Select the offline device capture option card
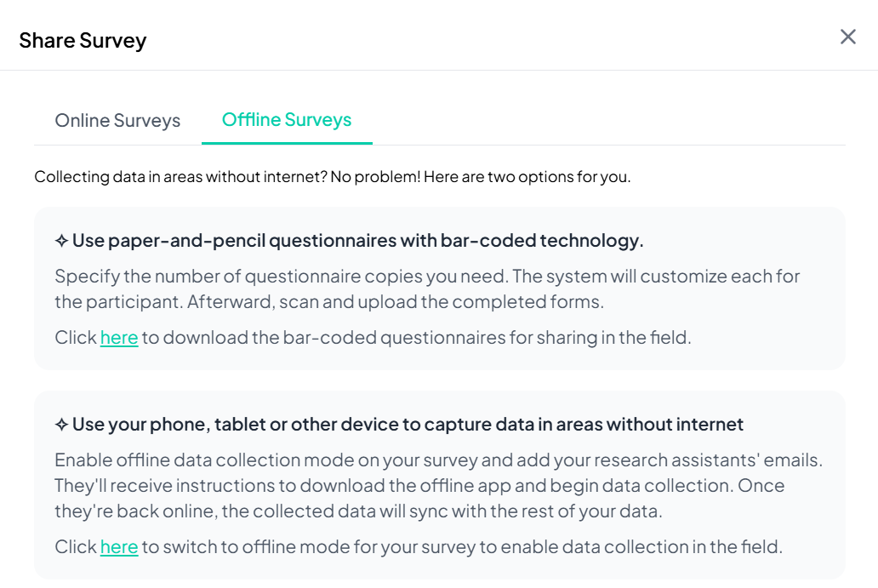This screenshot has width=878, height=588. [439, 485]
